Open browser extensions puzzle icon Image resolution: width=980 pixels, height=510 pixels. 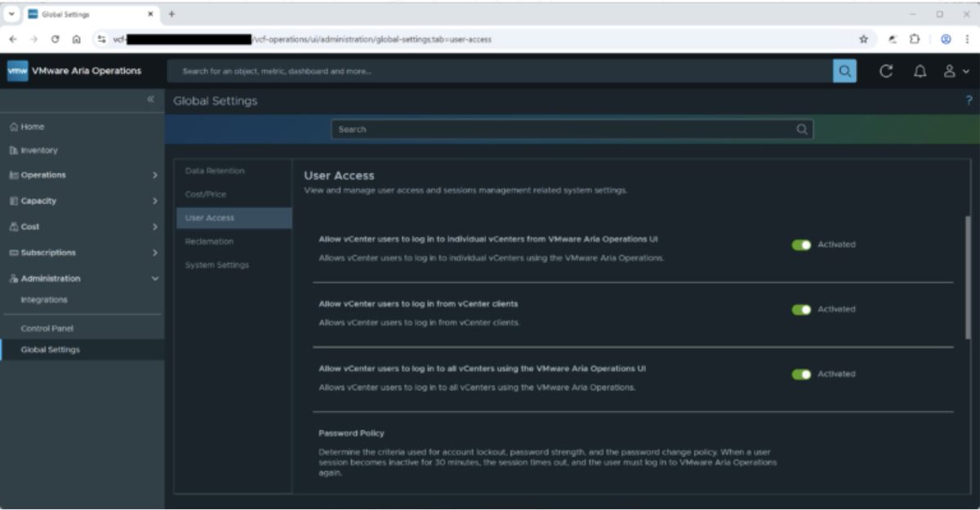tap(915, 38)
